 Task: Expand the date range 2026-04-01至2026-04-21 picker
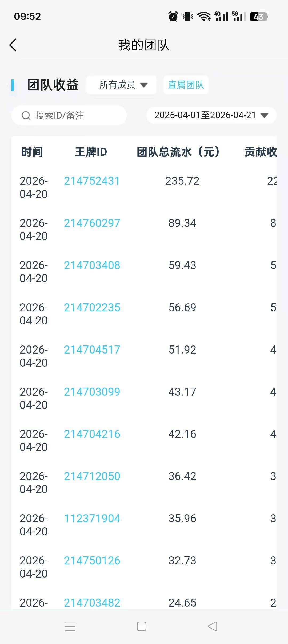[x=211, y=115]
